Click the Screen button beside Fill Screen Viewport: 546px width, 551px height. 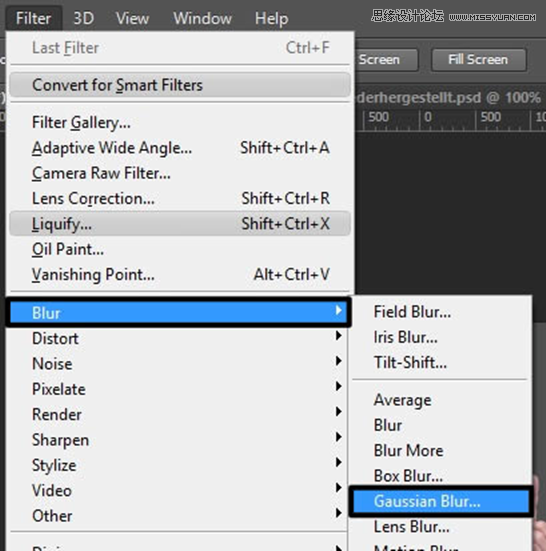[x=386, y=60]
